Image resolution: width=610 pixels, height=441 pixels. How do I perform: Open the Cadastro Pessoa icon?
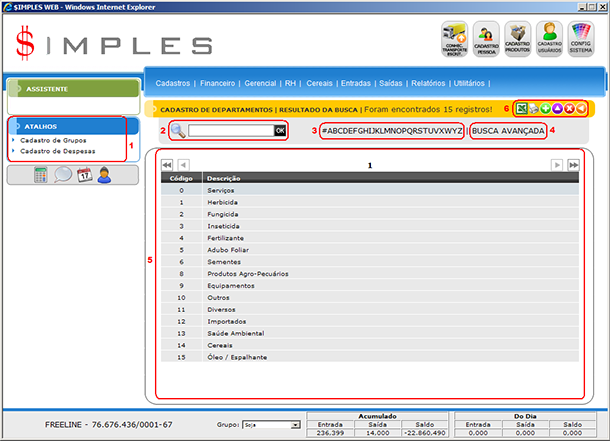[487, 39]
